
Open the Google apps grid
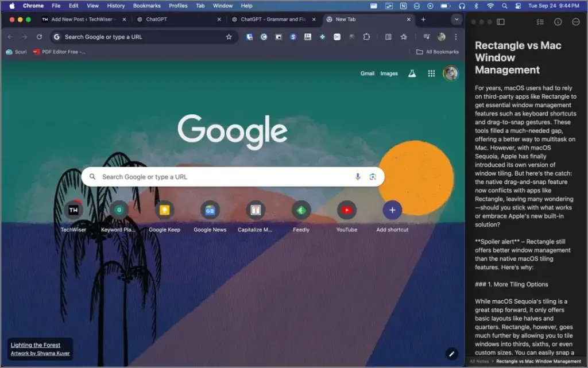(x=431, y=73)
